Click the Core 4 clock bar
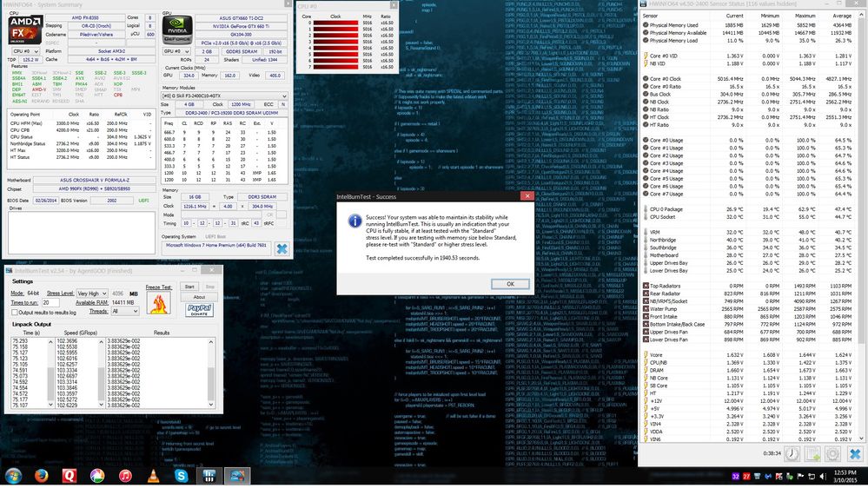Viewport: 868px width, 488px height. pos(335,48)
